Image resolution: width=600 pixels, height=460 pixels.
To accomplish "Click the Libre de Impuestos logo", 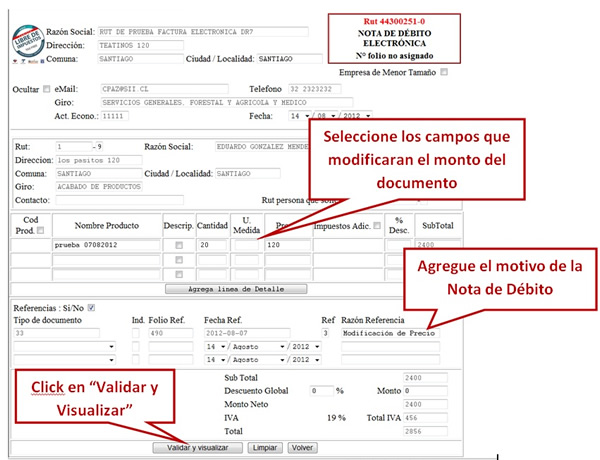I will click(28, 42).
